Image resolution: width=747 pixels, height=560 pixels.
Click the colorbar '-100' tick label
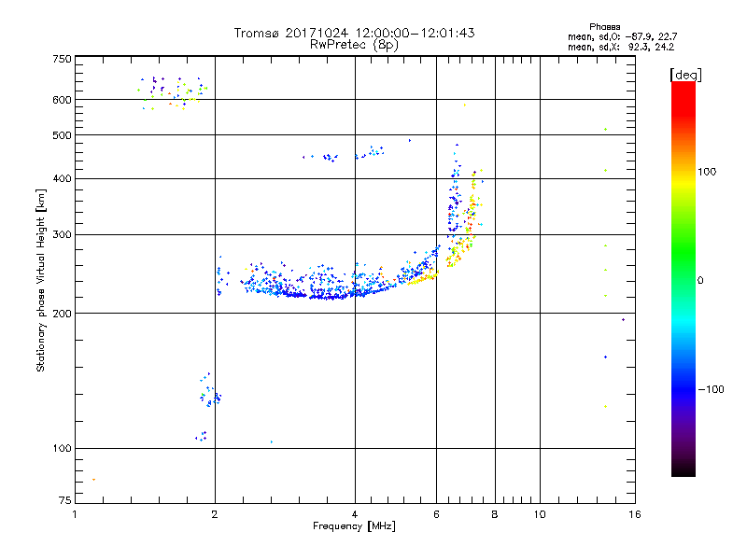711,389
